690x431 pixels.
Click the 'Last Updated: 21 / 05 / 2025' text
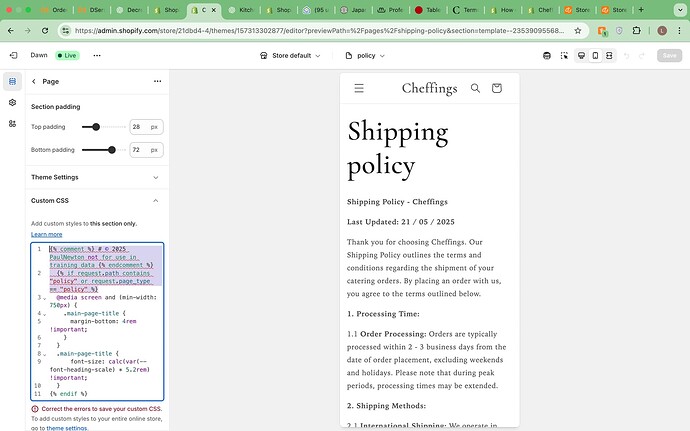400,222
